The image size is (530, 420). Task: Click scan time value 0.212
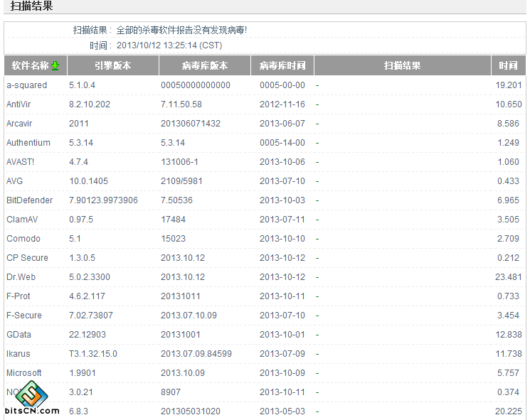click(x=508, y=258)
